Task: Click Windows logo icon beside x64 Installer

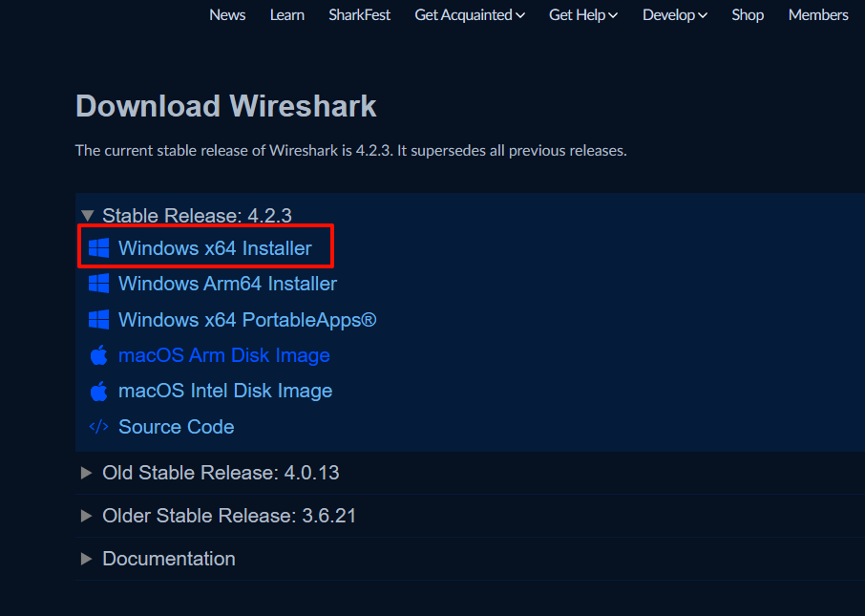Action: [x=98, y=248]
